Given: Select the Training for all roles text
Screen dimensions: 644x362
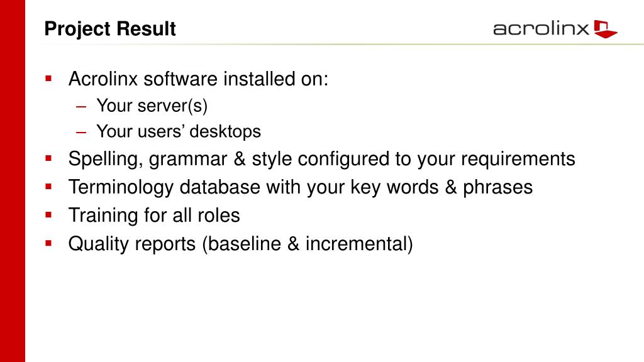Looking at the screenshot, I should pos(154,216).
